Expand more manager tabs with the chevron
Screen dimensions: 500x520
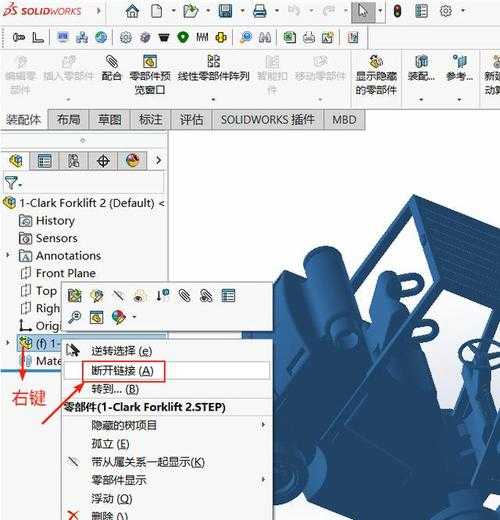tap(158, 160)
